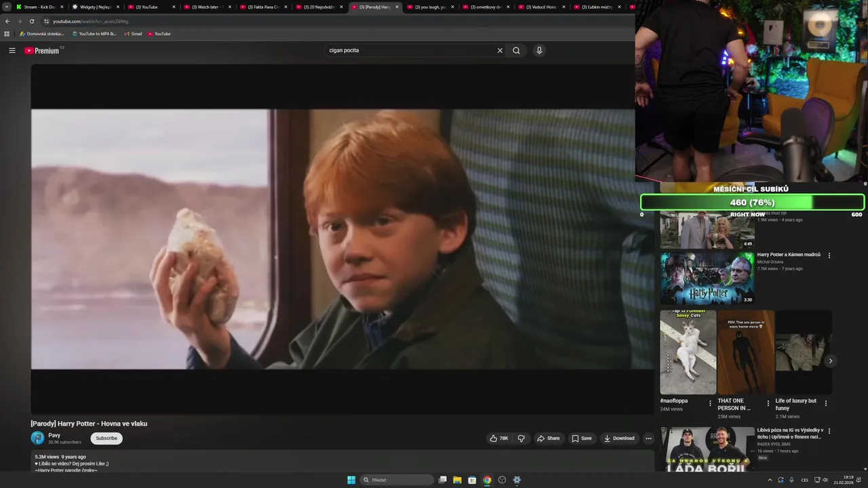Open Pavy channel avatar
Screen dimensions: 868x488
pyautogui.click(x=37, y=439)
